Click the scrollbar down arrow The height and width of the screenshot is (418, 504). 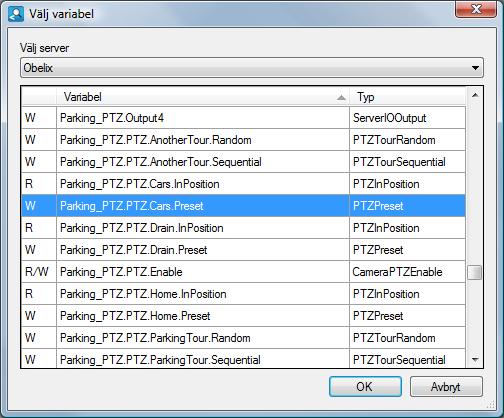pyautogui.click(x=475, y=359)
